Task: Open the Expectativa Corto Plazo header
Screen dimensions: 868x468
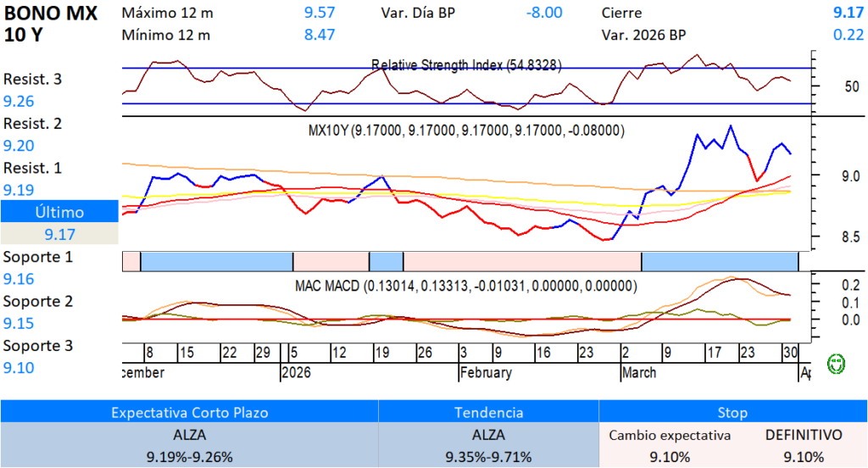Action: pos(189,413)
